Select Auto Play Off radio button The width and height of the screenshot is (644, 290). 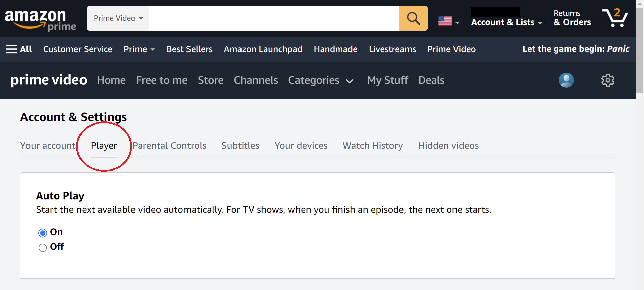(43, 248)
